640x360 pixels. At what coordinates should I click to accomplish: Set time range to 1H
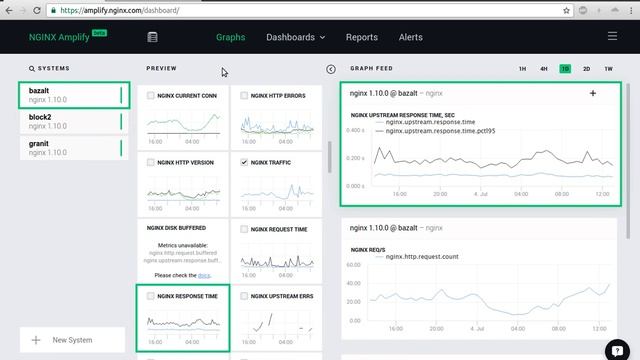click(x=522, y=69)
